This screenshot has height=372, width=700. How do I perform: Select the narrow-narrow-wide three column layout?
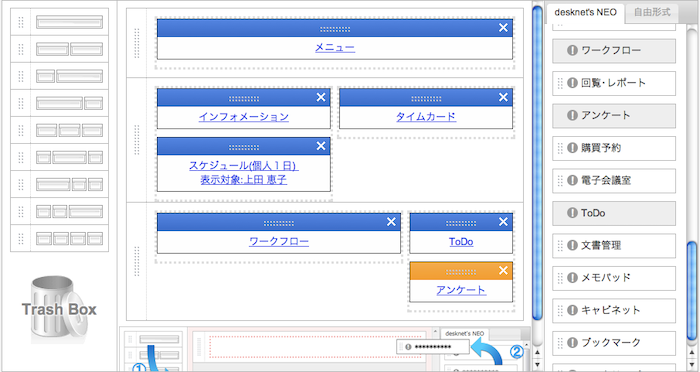69,211
